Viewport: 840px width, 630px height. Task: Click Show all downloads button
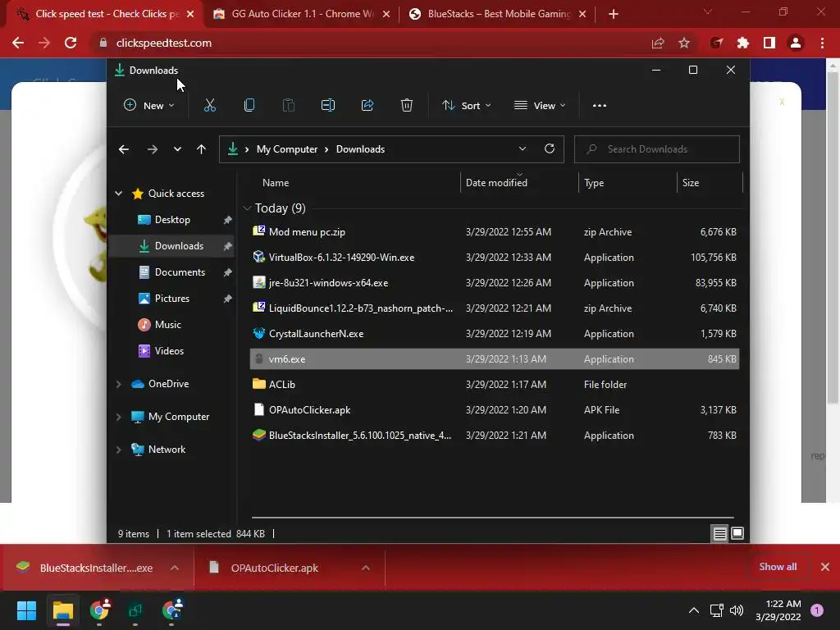pos(778,567)
